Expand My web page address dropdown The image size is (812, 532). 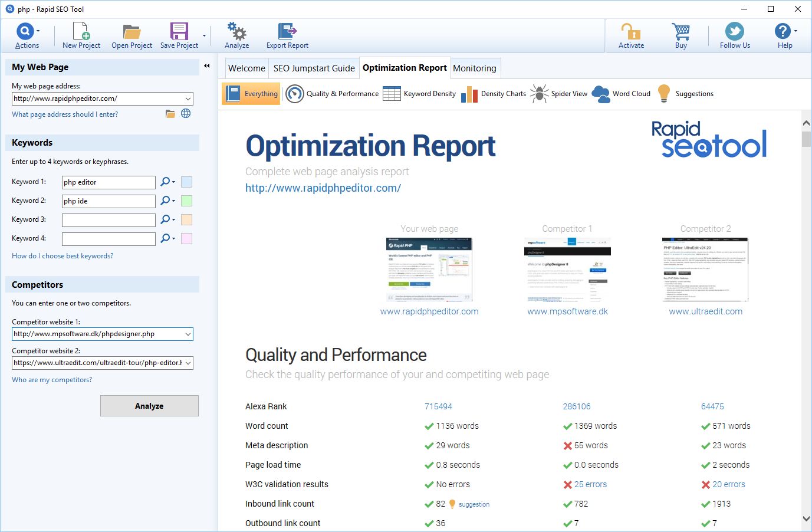(x=188, y=98)
